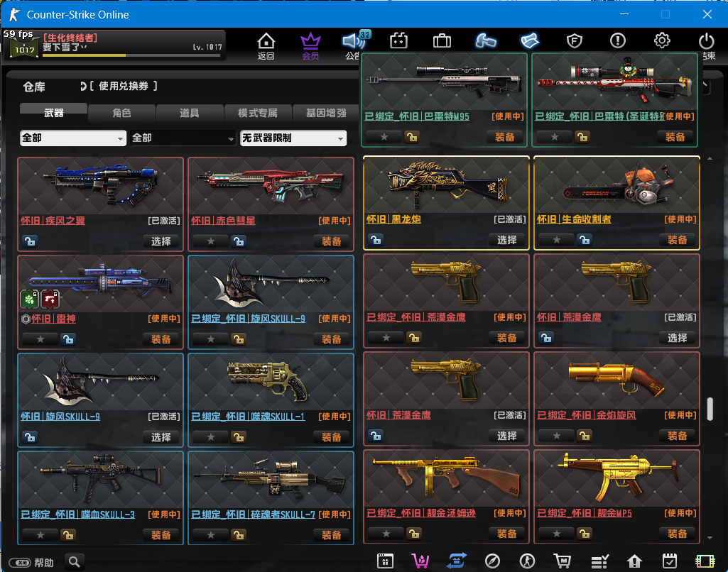Open the calendar checkmark icon at bottom
This screenshot has width=728, height=572.
(x=670, y=561)
